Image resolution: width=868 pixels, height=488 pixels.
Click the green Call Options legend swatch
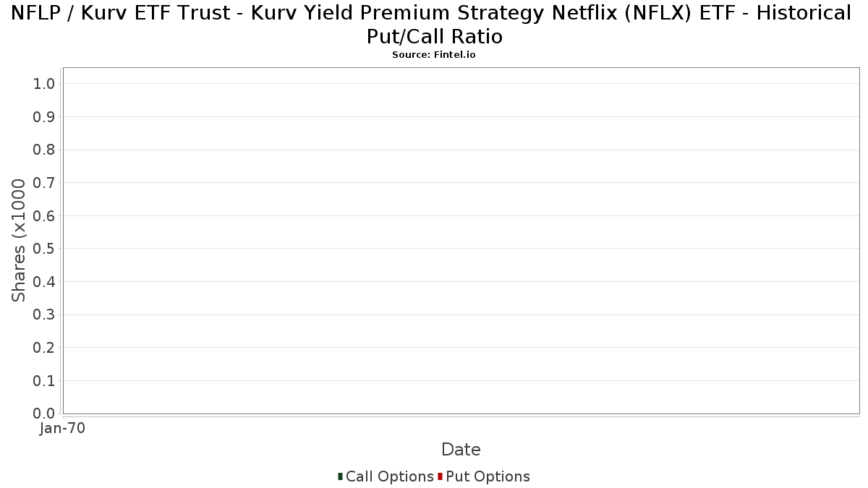(x=340, y=476)
